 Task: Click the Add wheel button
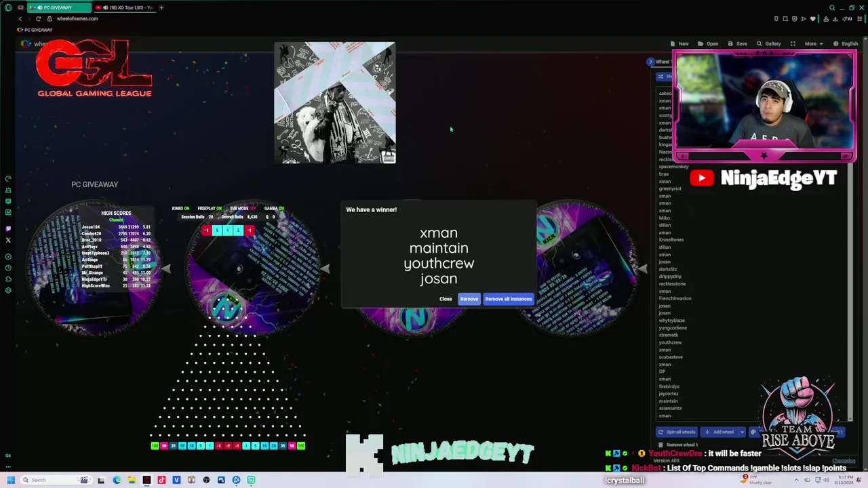click(719, 432)
